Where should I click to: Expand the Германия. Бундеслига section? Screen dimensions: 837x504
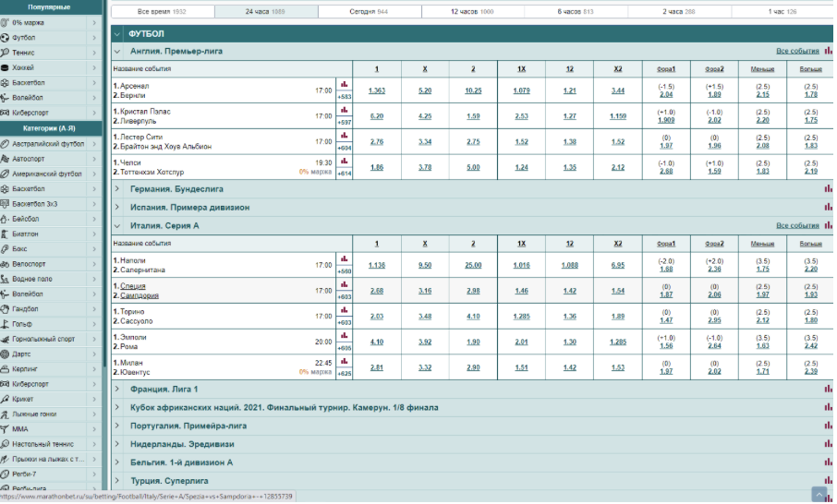tap(117, 189)
